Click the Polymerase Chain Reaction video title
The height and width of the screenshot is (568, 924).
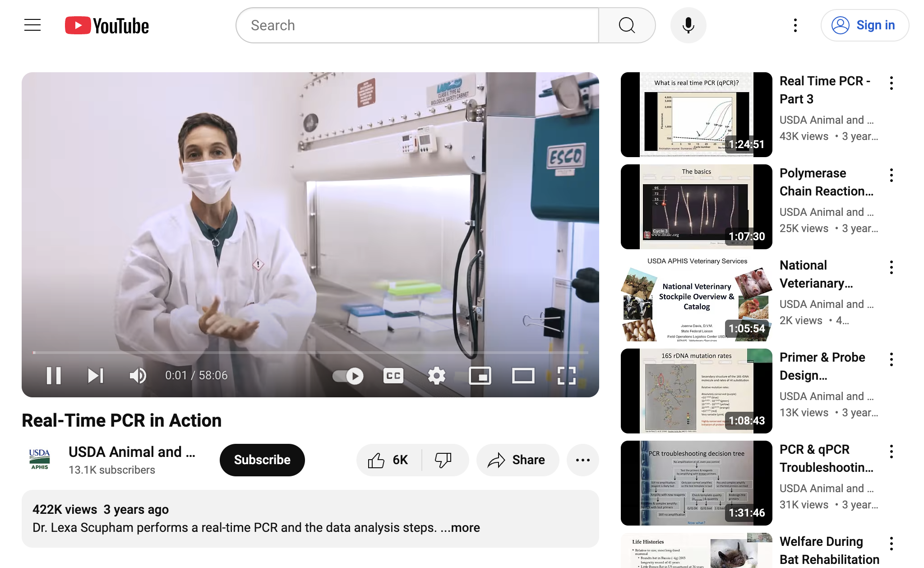pyautogui.click(x=827, y=182)
